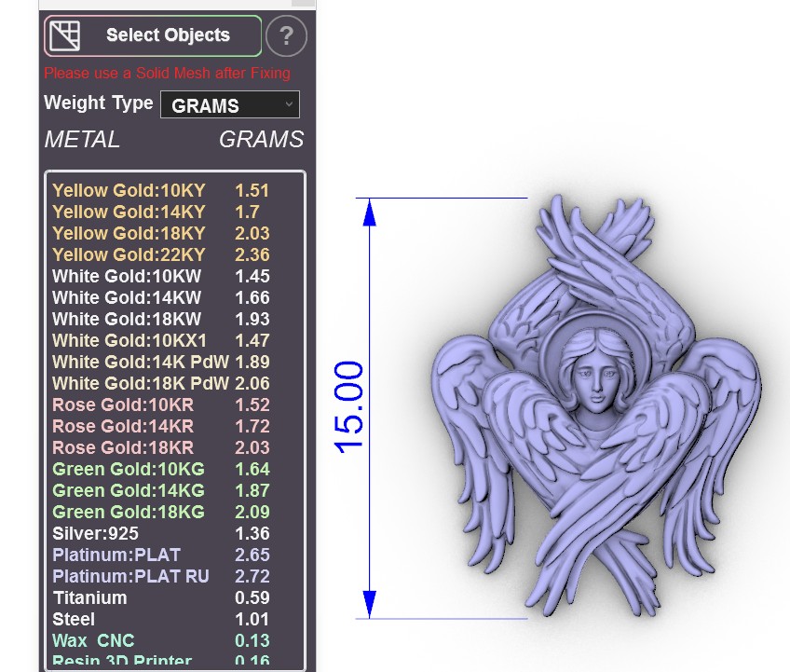Image resolution: width=790 pixels, height=672 pixels.
Task: Click the angel seraph 3D model
Action: coord(595,405)
